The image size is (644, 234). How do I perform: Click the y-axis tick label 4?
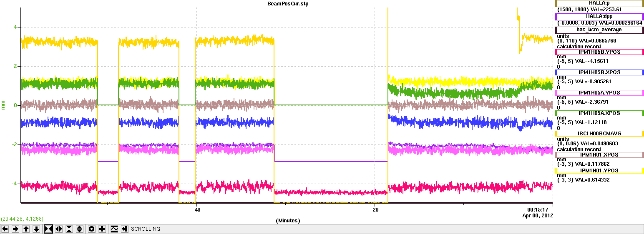(x=15, y=27)
